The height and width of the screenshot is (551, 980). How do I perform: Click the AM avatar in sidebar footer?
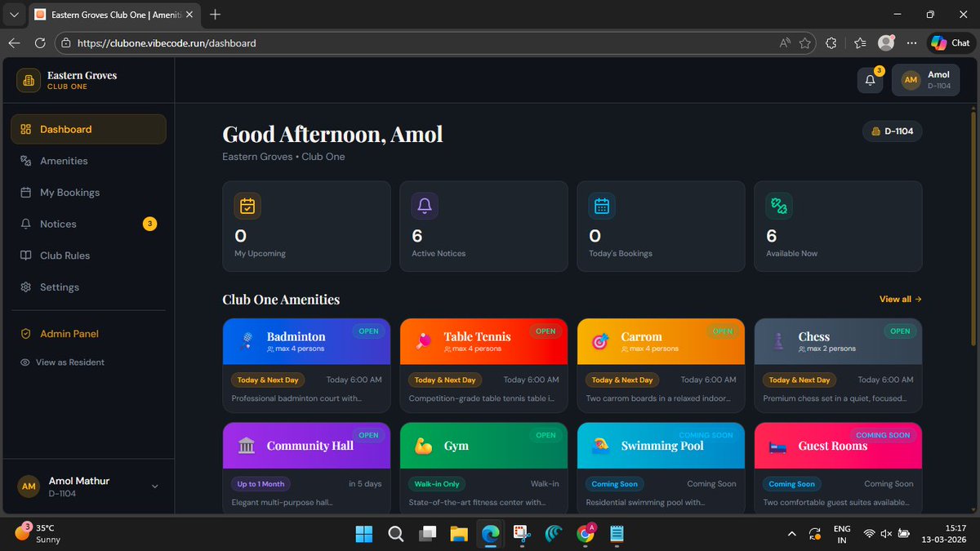[x=29, y=487]
